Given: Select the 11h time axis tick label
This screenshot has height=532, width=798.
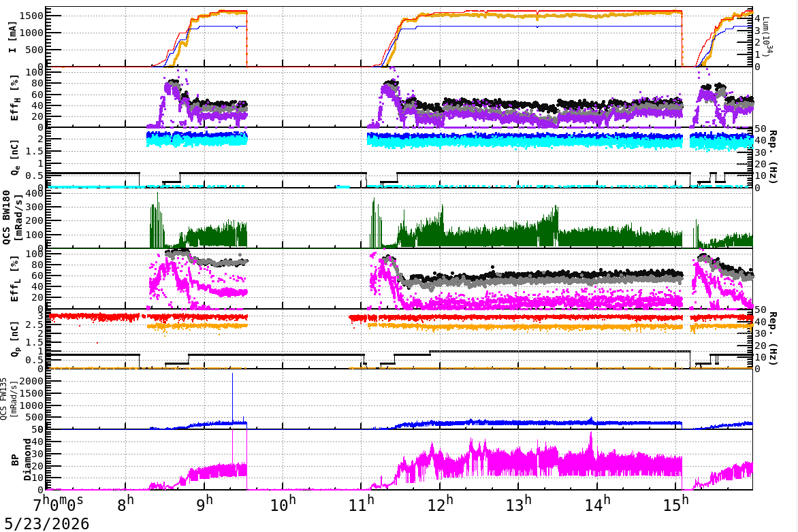Looking at the screenshot, I should 361,505.
